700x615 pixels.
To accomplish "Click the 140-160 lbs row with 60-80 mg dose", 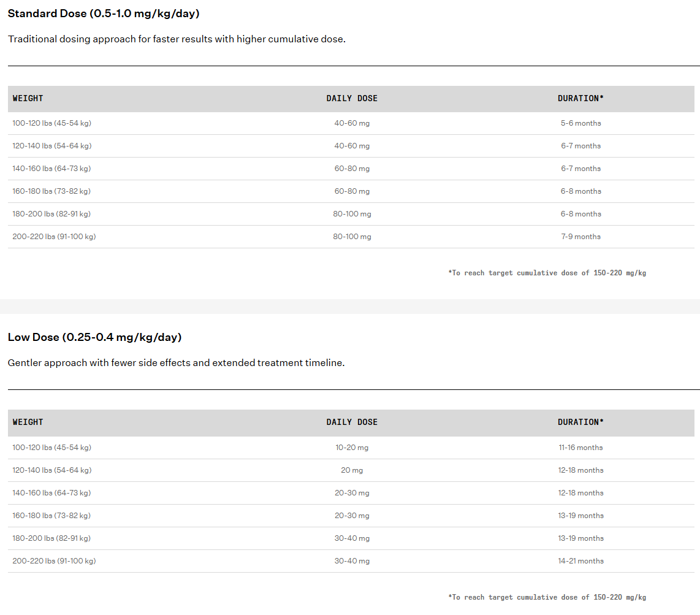I will click(351, 169).
